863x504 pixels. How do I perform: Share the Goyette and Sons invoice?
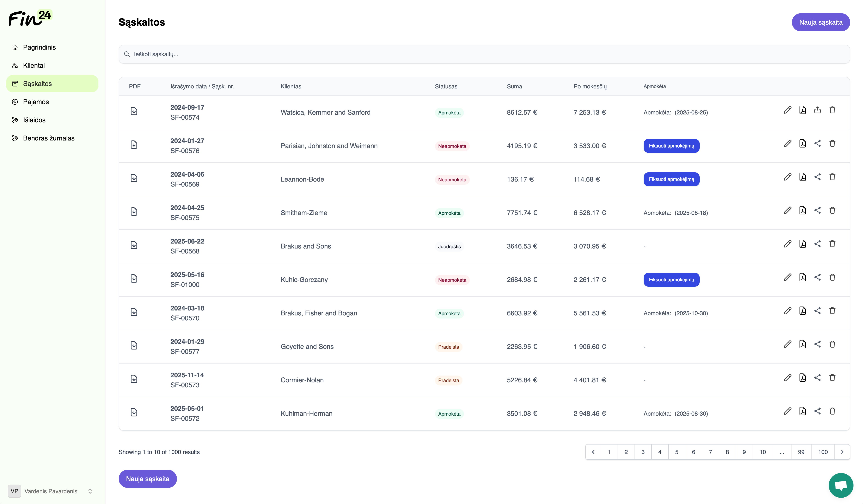tap(818, 344)
